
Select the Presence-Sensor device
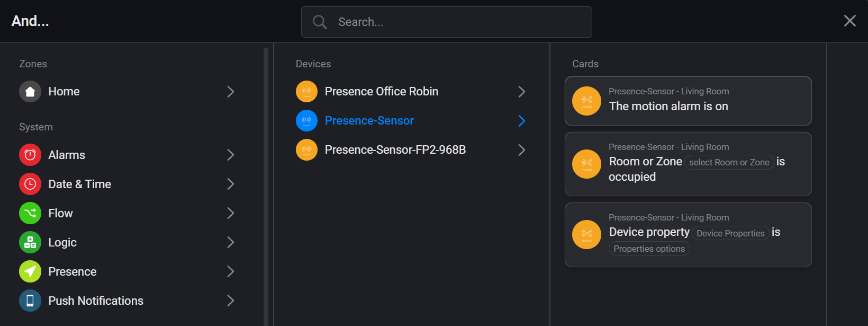(x=369, y=121)
